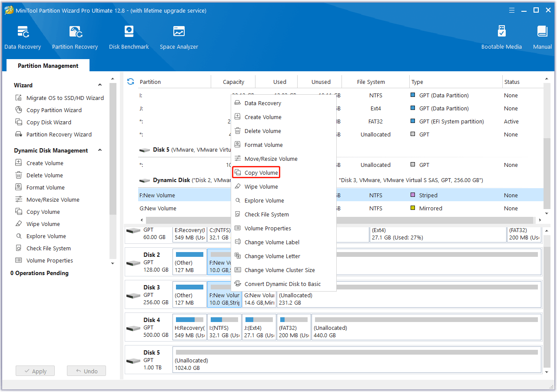Sort by the Type column header
Viewport: 557px width, 392px height.
[456, 82]
